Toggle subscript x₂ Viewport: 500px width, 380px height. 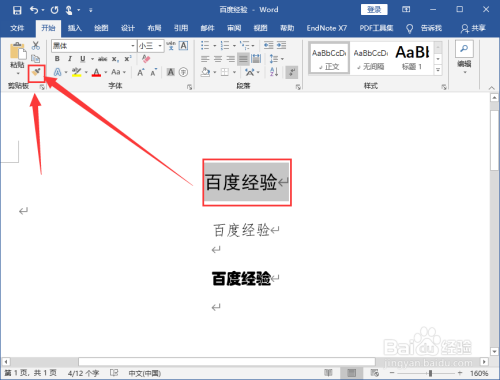coord(115,59)
